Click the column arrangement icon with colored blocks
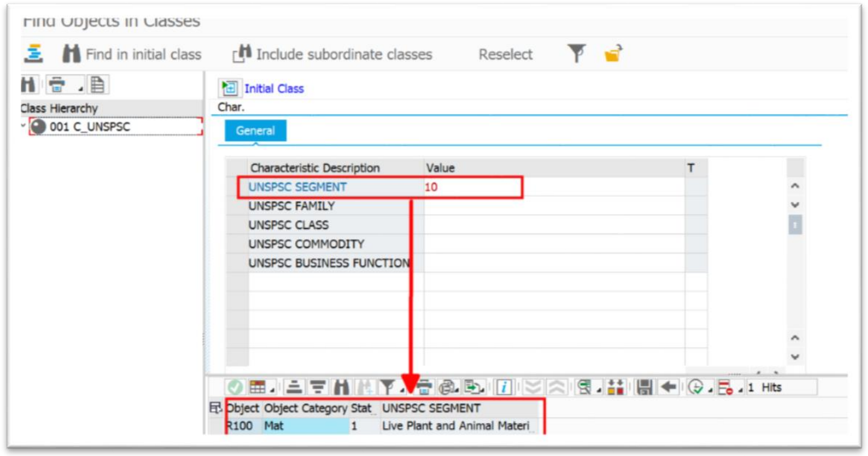Viewport: 868px width, 456px height. [616, 387]
